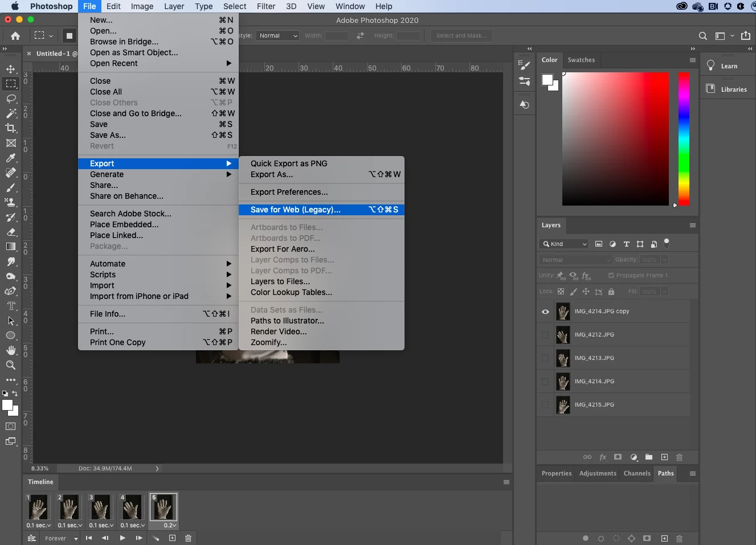Select the Lasso tool

(x=11, y=99)
